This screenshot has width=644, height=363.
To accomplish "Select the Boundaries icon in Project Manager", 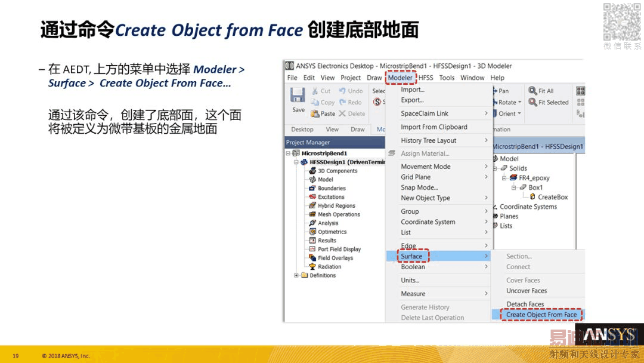I will [x=312, y=188].
